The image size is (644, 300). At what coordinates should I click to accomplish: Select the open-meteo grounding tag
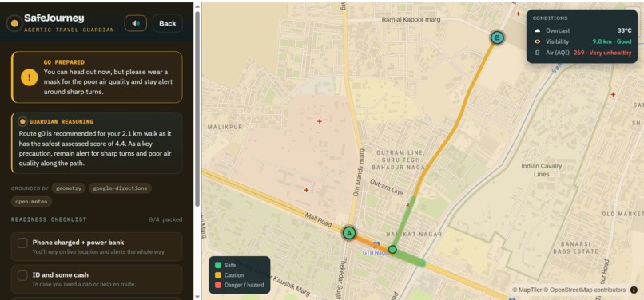(31, 201)
